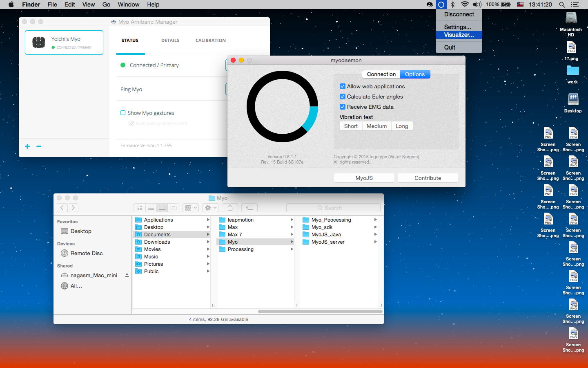Trigger the Short vibration test
Screen dimensions: 588x368
pos(351,126)
